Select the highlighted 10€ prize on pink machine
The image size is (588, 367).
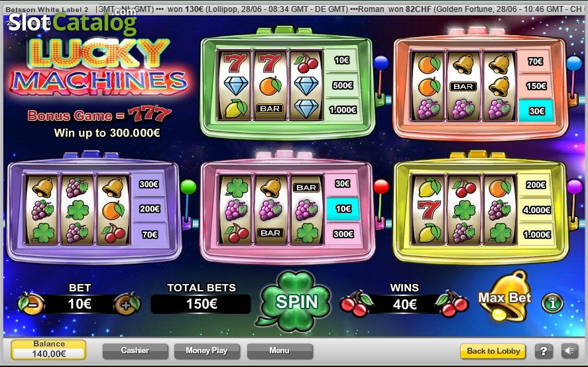click(343, 208)
